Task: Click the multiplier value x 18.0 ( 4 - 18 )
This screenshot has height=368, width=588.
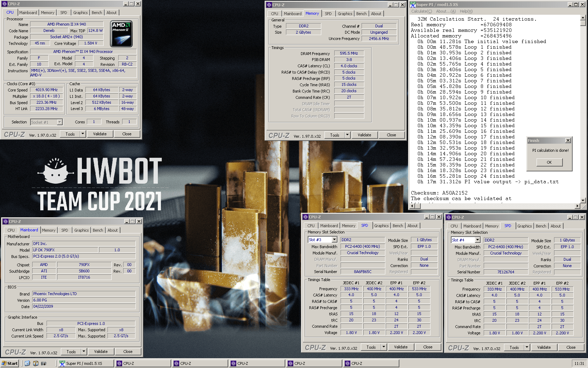Action: click(x=47, y=96)
